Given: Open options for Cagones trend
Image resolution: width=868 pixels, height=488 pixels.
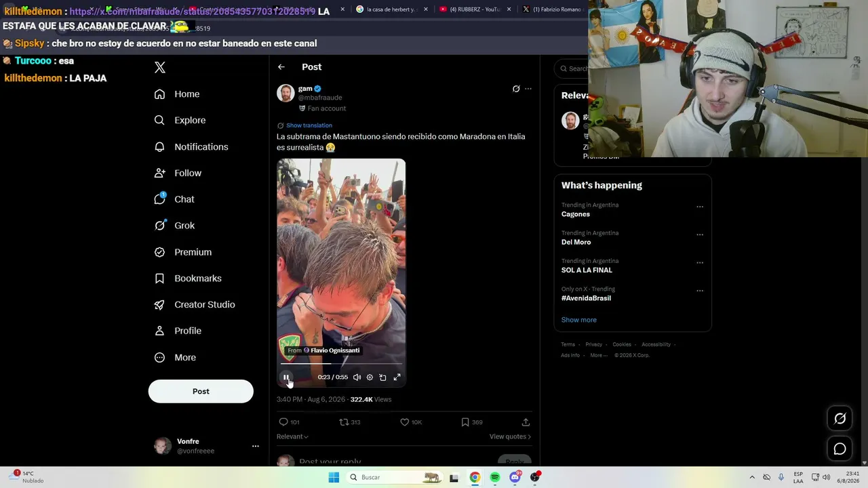Looking at the screenshot, I should [x=700, y=207].
